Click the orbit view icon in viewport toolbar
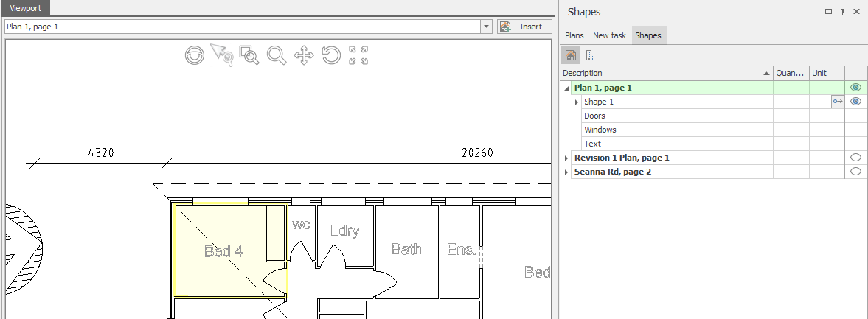 tap(195, 55)
